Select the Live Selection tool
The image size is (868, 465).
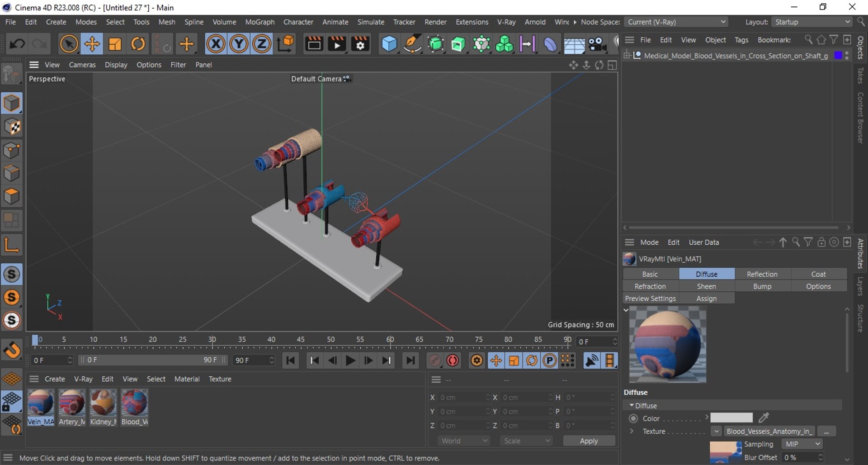pos(69,44)
